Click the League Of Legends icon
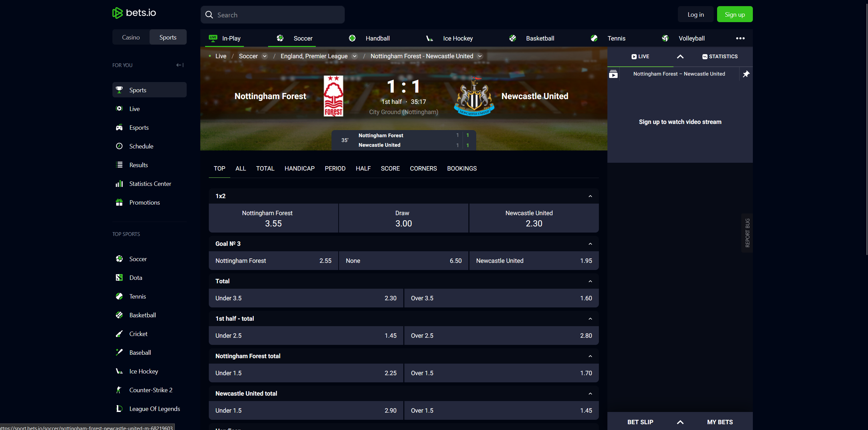Screen dimensions: 868x430 [x=119, y=409]
